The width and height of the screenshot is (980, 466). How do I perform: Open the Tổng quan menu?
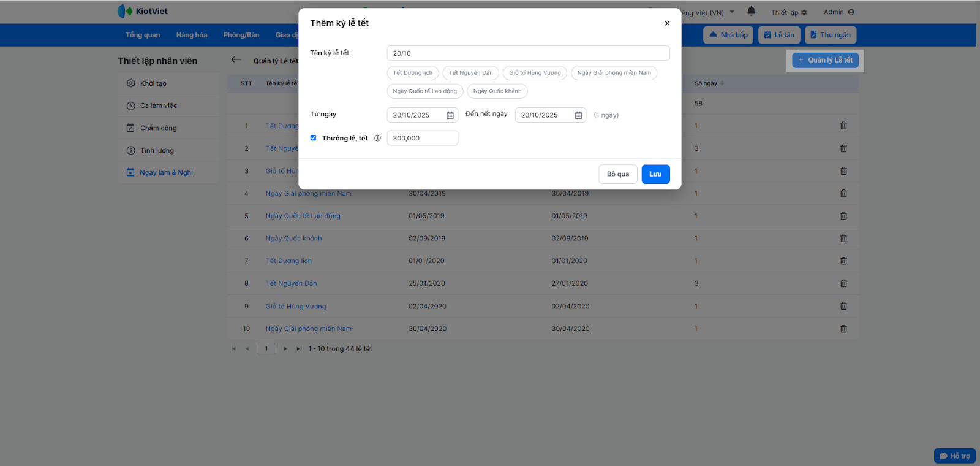pyautogui.click(x=143, y=35)
